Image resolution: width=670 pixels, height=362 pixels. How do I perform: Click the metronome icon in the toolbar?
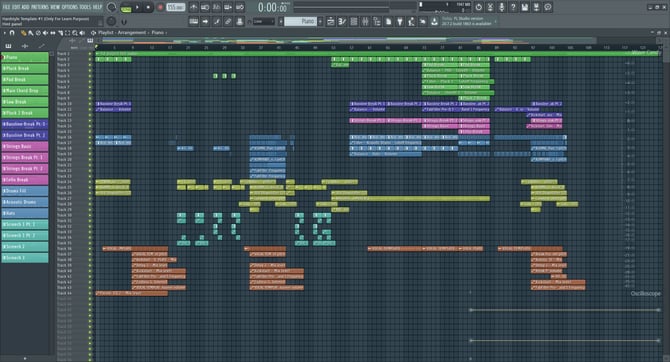[x=194, y=7]
